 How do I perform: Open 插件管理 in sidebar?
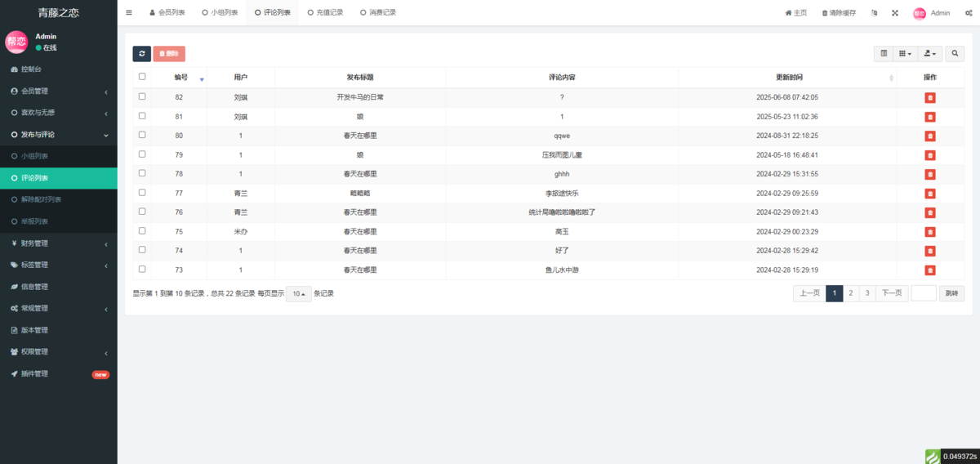click(x=59, y=374)
